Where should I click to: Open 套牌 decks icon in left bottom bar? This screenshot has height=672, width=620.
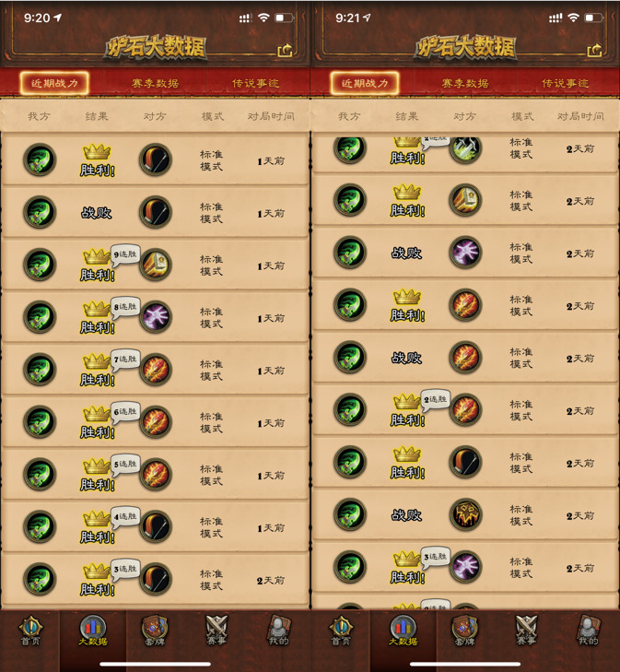pyautogui.click(x=155, y=631)
